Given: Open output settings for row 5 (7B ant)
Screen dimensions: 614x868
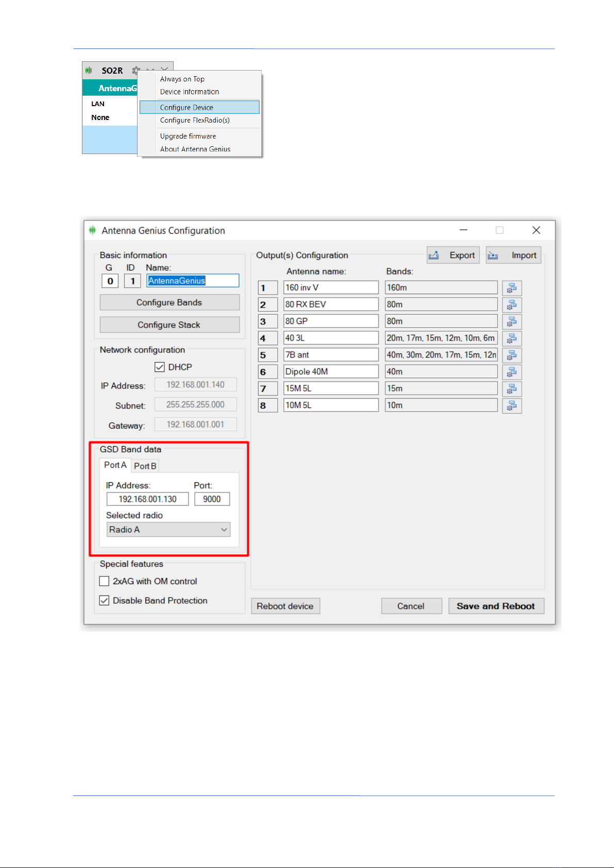Looking at the screenshot, I should click(511, 355).
